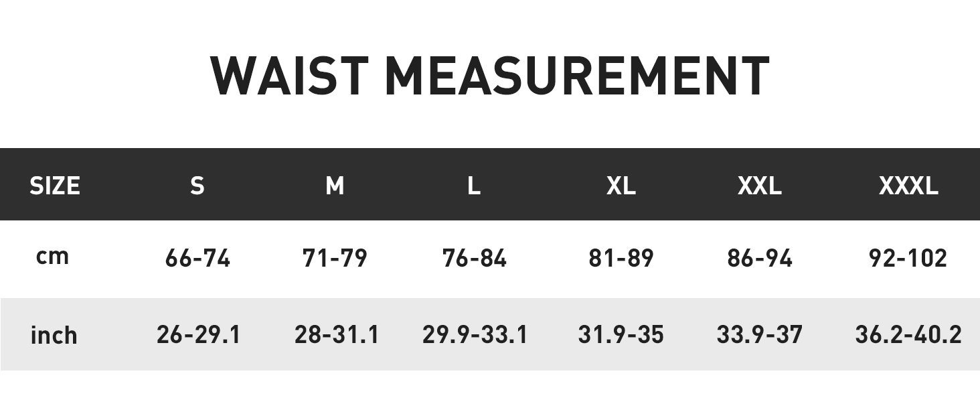Select the SIZE header cell
Image resolution: width=980 pixels, height=402 pixels.
click(x=55, y=186)
